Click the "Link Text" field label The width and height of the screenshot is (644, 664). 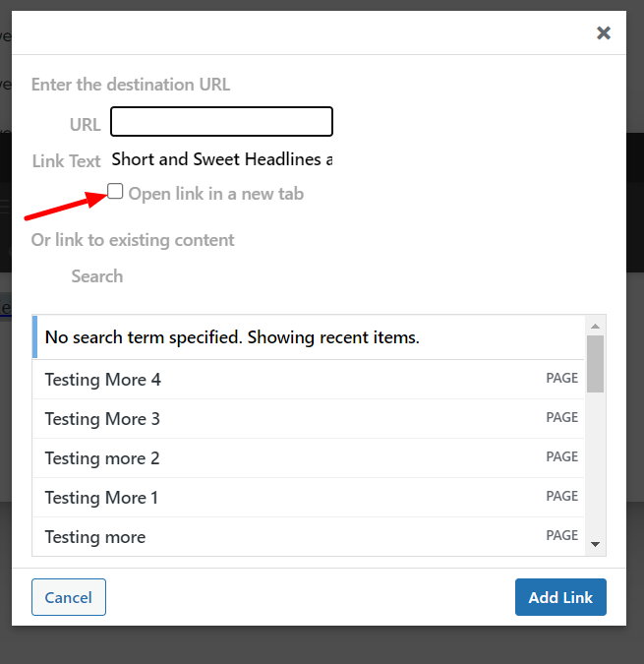pyautogui.click(x=67, y=160)
